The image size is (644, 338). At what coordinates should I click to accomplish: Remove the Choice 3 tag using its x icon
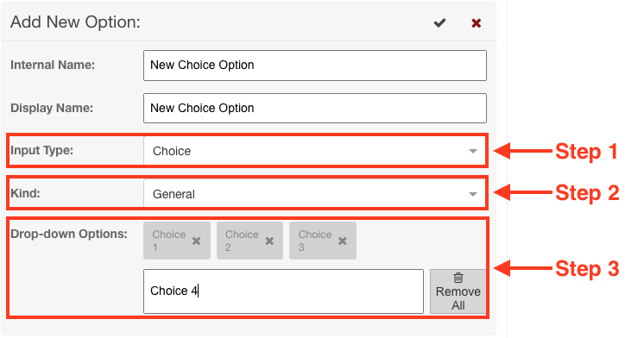click(342, 241)
